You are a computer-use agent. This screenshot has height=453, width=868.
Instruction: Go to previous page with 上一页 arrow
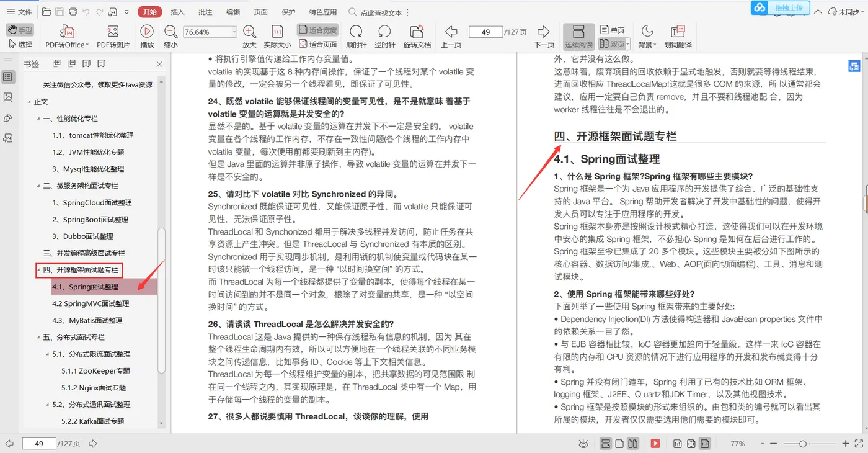[451, 36]
